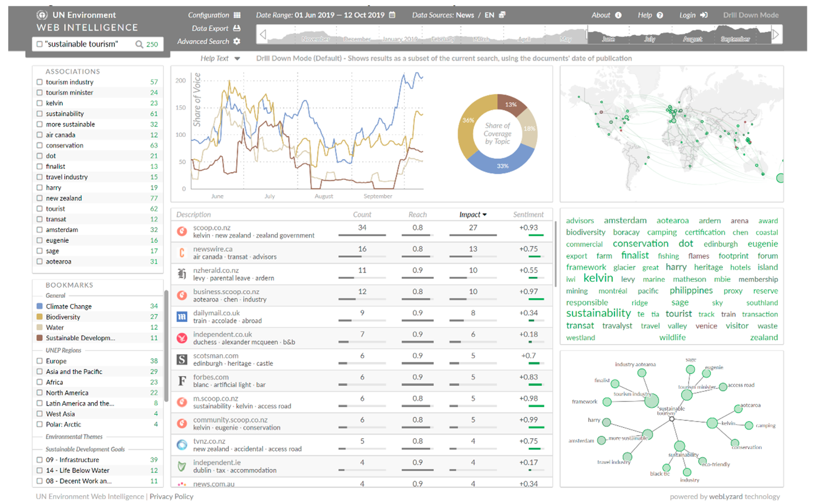Select the Sustainable Development brown swatch
The width and height of the screenshot is (813, 504).
coord(39,338)
